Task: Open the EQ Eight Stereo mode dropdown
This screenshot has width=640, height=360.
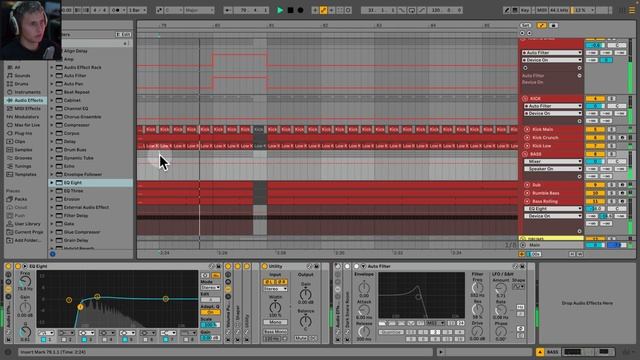Action: [x=210, y=287]
